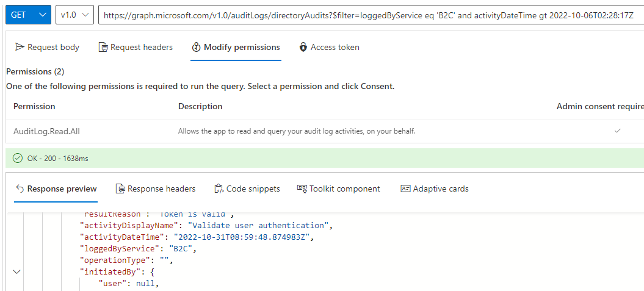The height and width of the screenshot is (291, 644).
Task: Click the operationType JSON line
Action: pos(127,260)
